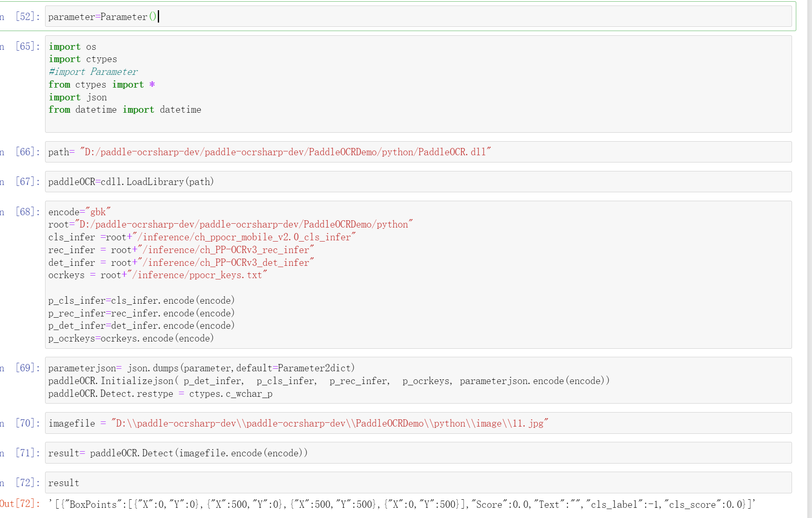The width and height of the screenshot is (812, 518).
Task: Click the import json line
Action: (x=78, y=97)
